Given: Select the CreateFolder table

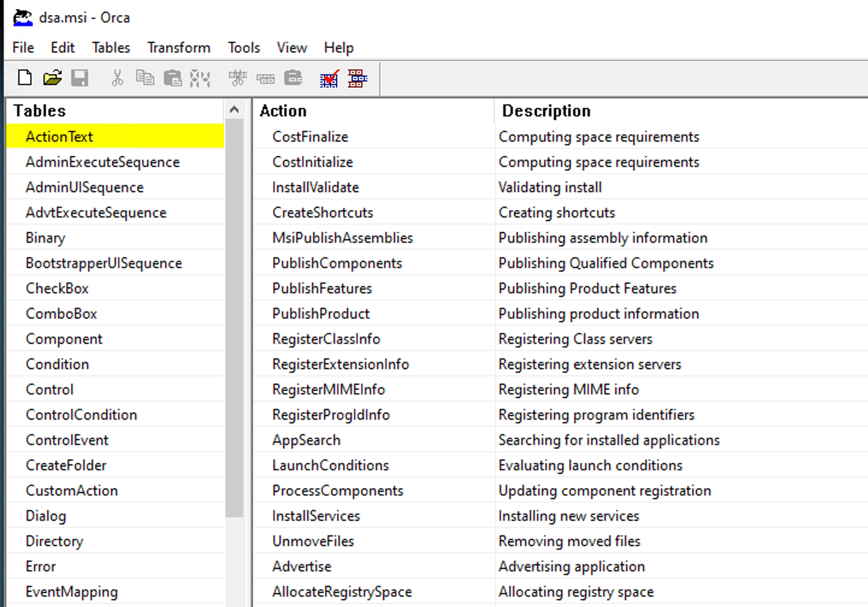Looking at the screenshot, I should click(116, 465).
